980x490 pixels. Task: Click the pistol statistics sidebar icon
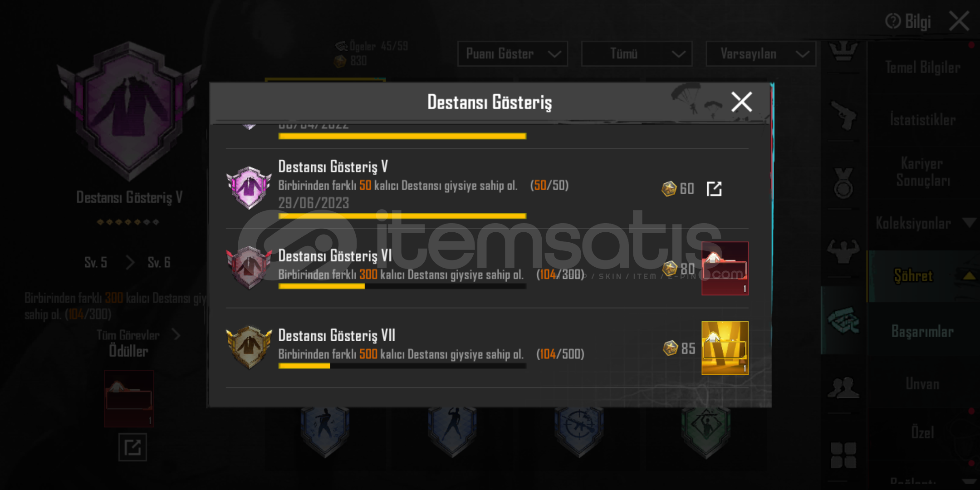pos(843,116)
